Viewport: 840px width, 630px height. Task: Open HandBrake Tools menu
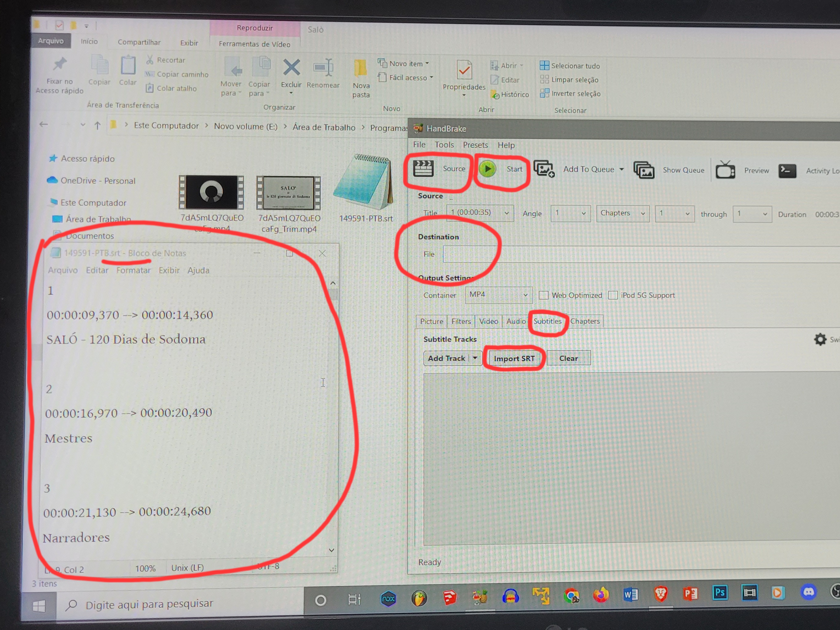[444, 145]
